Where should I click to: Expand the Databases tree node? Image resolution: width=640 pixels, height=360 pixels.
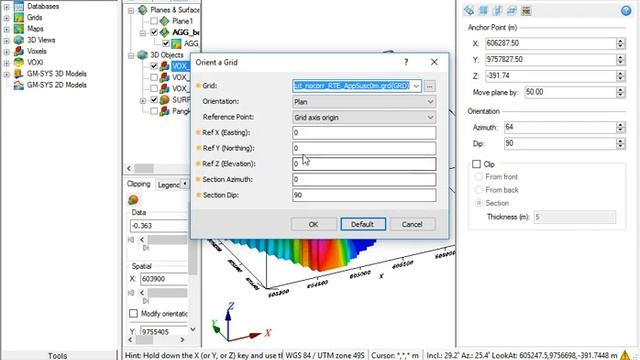click(7, 6)
